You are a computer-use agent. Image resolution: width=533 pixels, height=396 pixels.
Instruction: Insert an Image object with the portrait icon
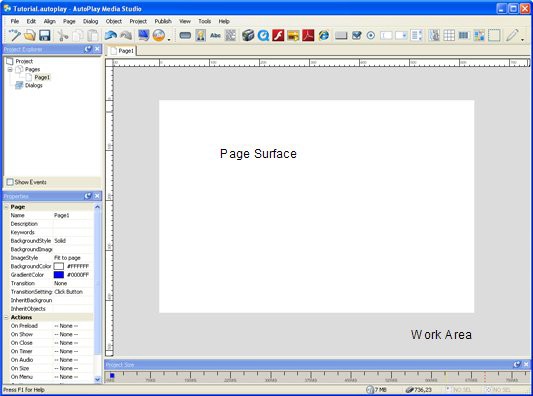[201, 35]
